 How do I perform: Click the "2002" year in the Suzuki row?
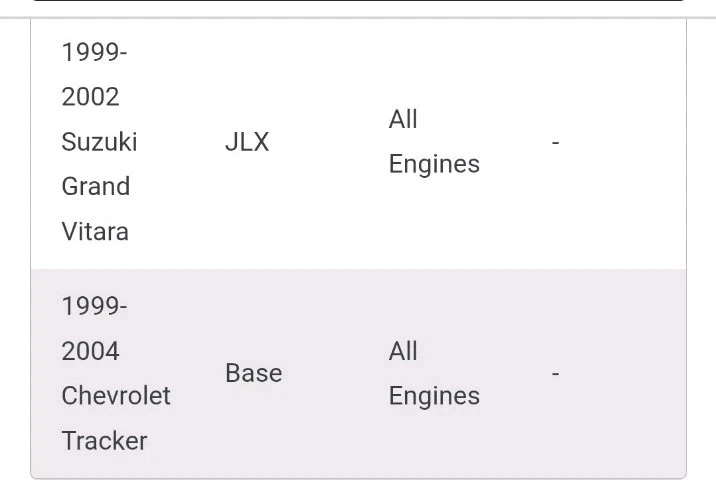pyautogui.click(x=90, y=97)
